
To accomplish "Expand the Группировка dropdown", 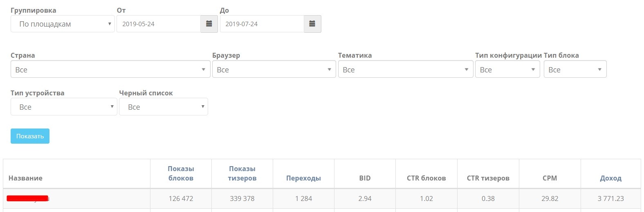I will [63, 24].
